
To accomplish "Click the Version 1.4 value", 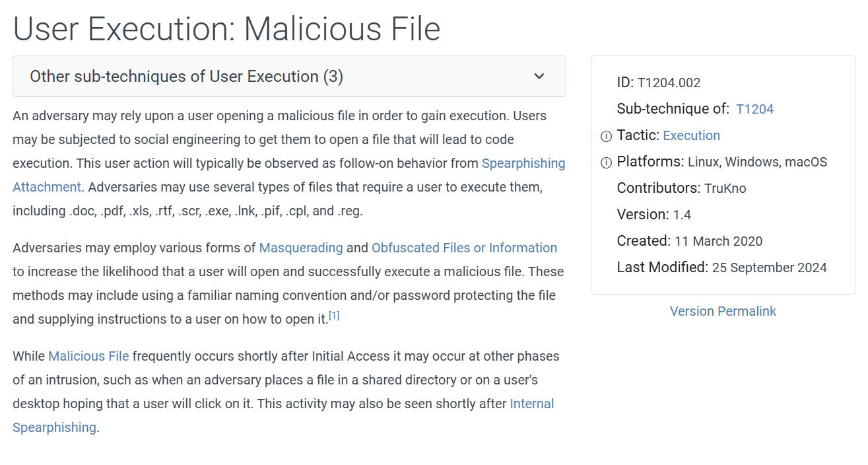I will point(682,215).
